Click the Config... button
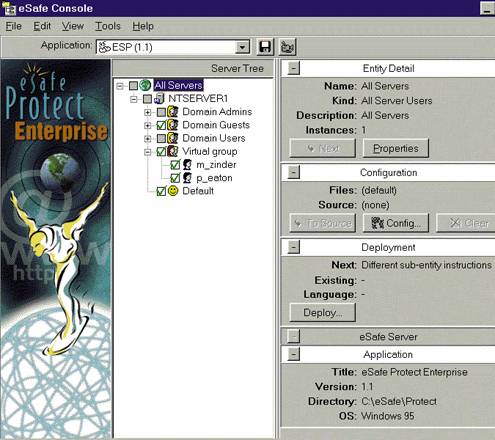 click(396, 223)
